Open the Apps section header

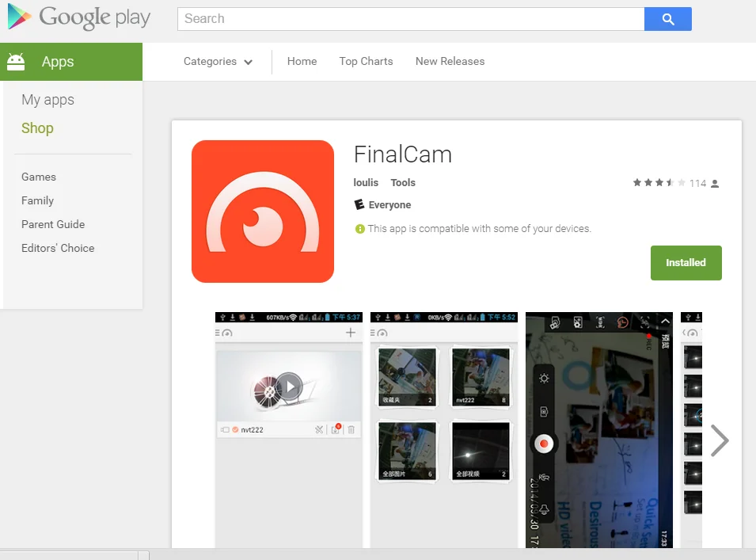(71, 62)
